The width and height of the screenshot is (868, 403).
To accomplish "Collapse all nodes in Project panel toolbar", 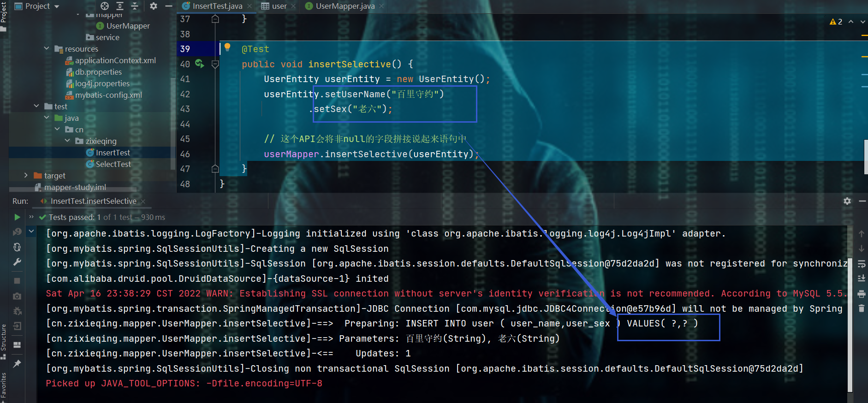I will [135, 6].
